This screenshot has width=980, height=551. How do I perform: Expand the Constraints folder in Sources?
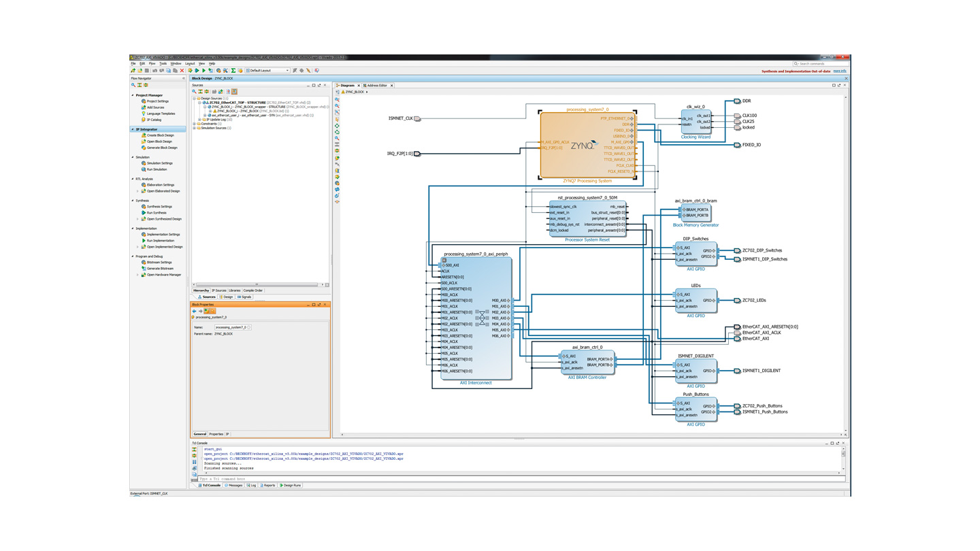(x=194, y=124)
